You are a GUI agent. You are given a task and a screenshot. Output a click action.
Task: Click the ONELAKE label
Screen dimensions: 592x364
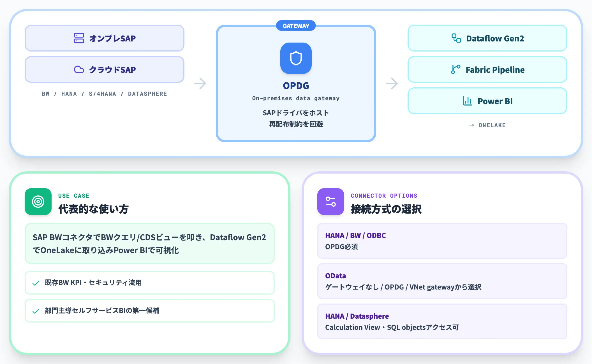point(492,125)
